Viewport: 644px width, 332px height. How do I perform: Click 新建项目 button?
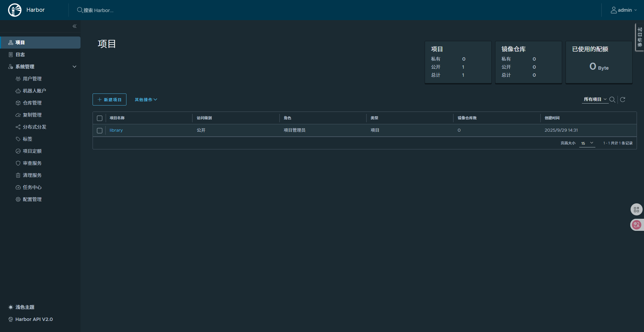coord(109,99)
